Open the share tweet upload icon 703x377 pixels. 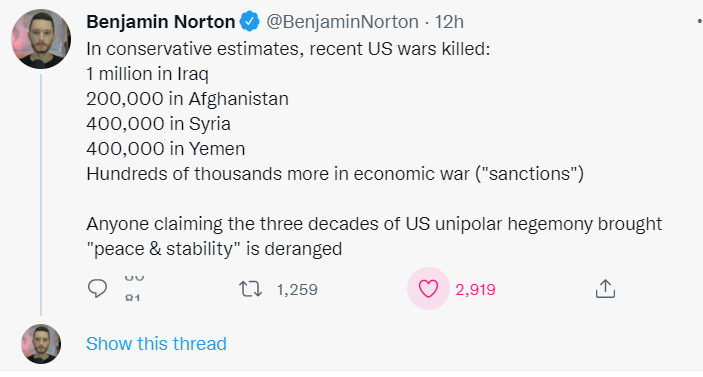(605, 289)
